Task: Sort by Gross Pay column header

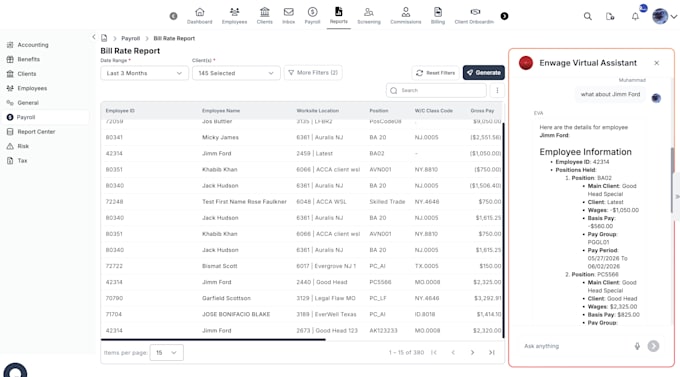Action: click(x=482, y=111)
